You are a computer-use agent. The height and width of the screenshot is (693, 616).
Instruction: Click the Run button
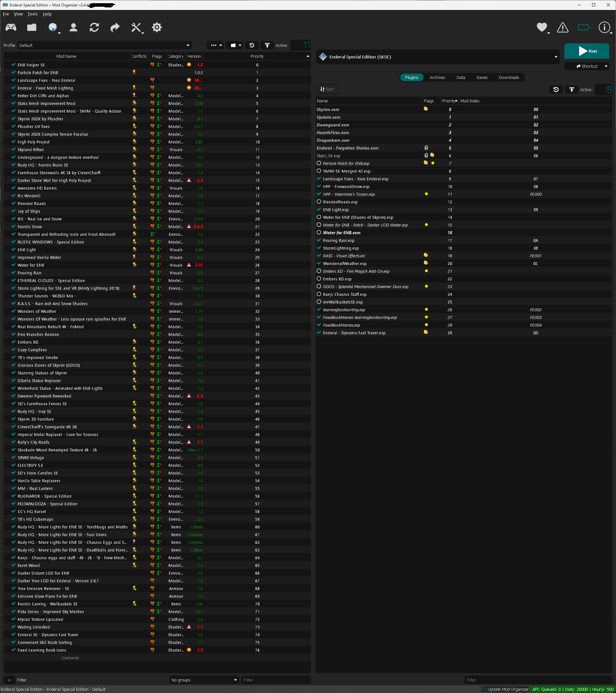click(587, 51)
